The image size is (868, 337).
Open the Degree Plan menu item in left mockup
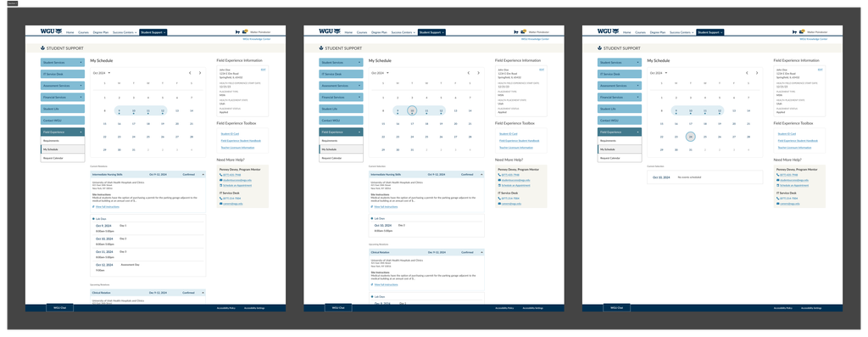point(101,32)
